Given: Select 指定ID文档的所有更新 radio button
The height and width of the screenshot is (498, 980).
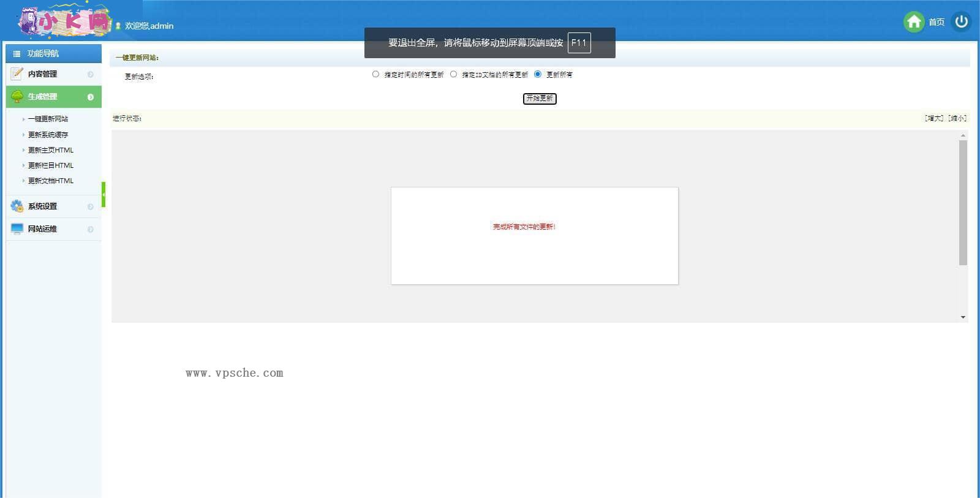Looking at the screenshot, I should click(453, 74).
